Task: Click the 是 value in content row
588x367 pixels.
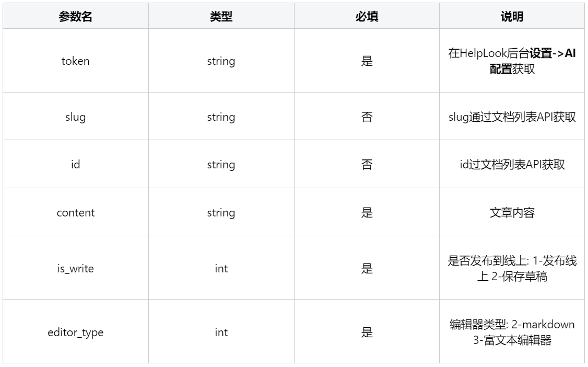Action: (367, 213)
